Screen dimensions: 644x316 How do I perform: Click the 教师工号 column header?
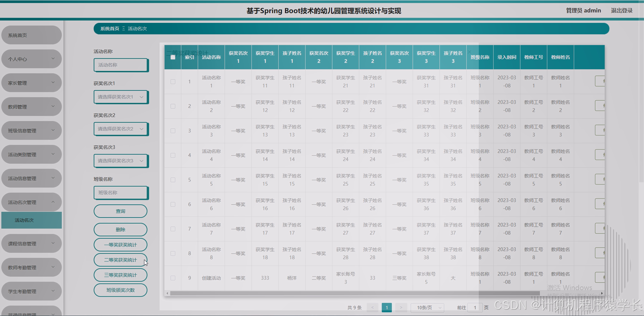click(x=534, y=57)
